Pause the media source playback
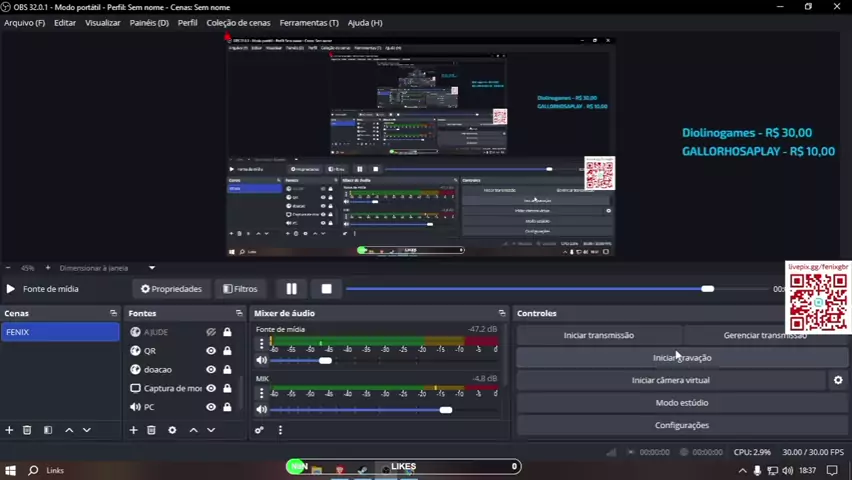The width and height of the screenshot is (852, 480). 291,289
